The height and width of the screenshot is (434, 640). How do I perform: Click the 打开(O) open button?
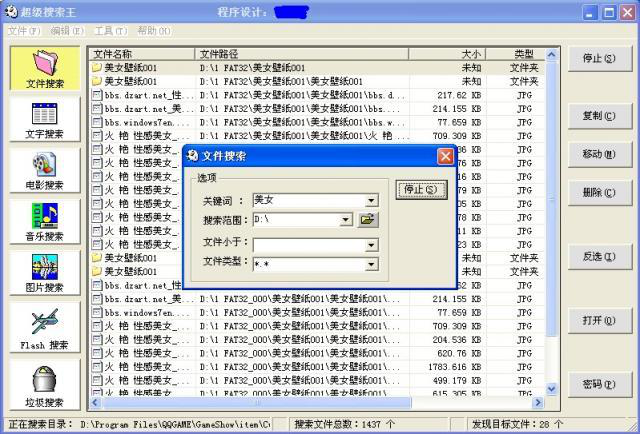[599, 320]
